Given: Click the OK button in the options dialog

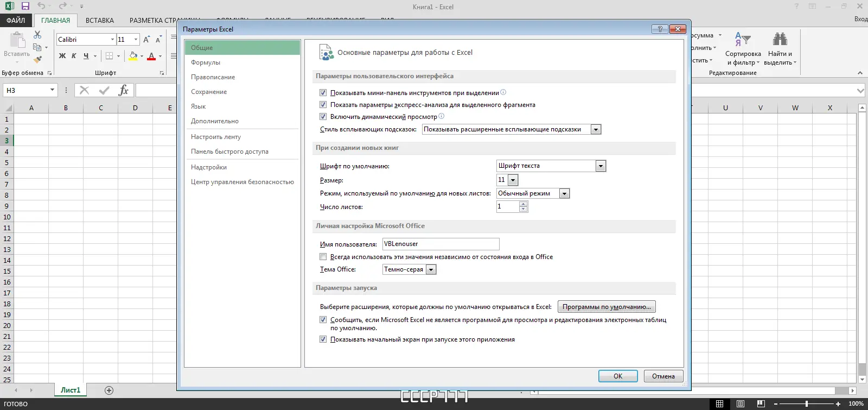Looking at the screenshot, I should click(618, 376).
